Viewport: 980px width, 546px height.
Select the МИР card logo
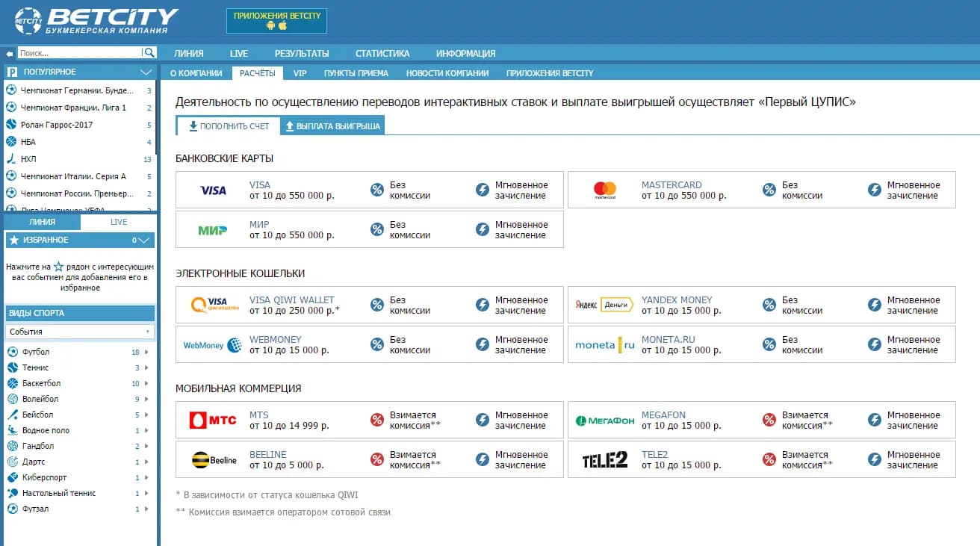pyautogui.click(x=213, y=230)
